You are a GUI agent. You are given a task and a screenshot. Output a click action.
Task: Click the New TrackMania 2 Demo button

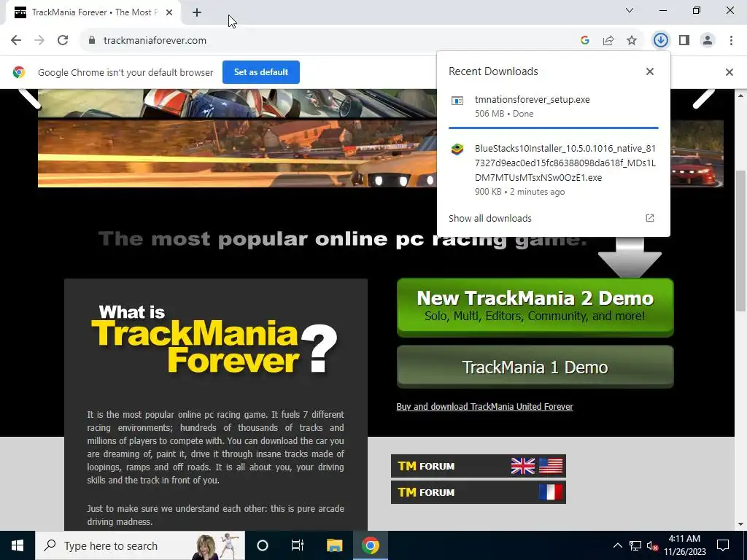[x=535, y=307]
